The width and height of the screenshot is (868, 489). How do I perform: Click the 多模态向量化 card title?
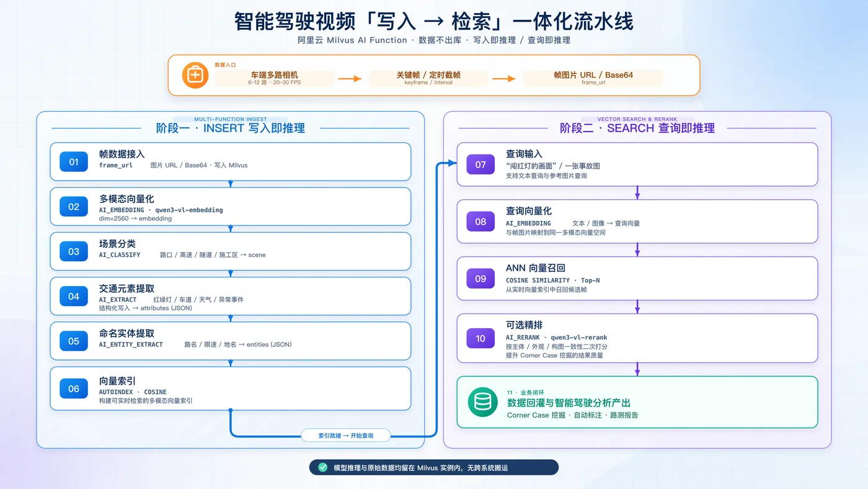tap(126, 199)
